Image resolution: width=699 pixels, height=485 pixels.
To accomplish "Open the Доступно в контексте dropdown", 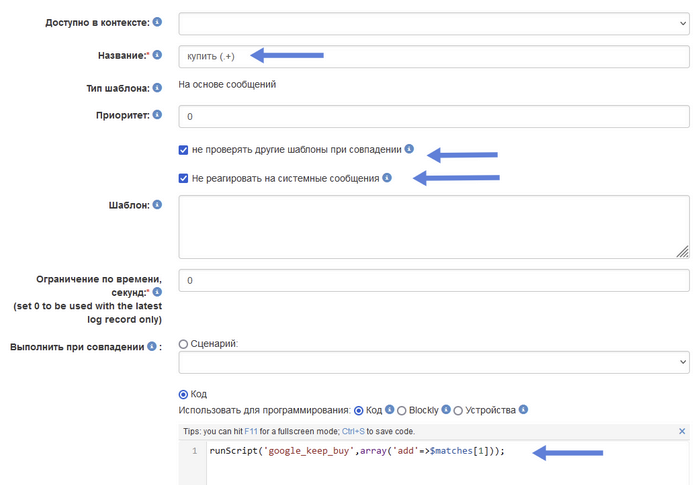I will tap(434, 23).
